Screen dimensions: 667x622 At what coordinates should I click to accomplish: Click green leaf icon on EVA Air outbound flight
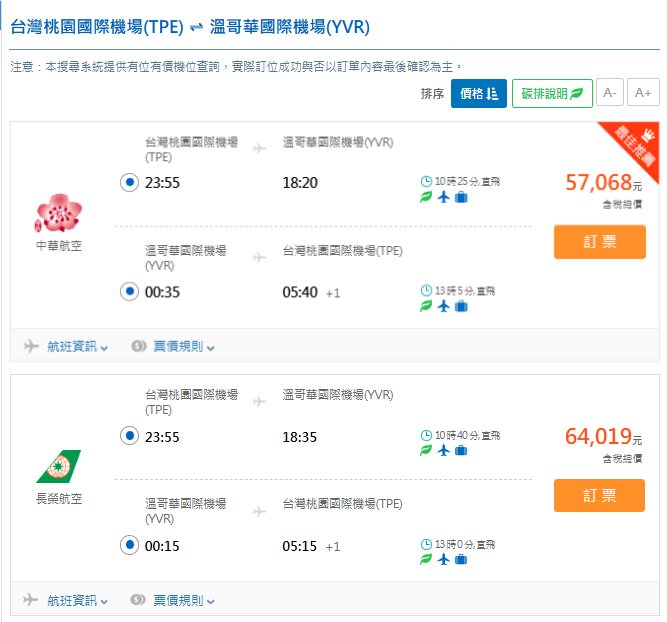click(426, 451)
